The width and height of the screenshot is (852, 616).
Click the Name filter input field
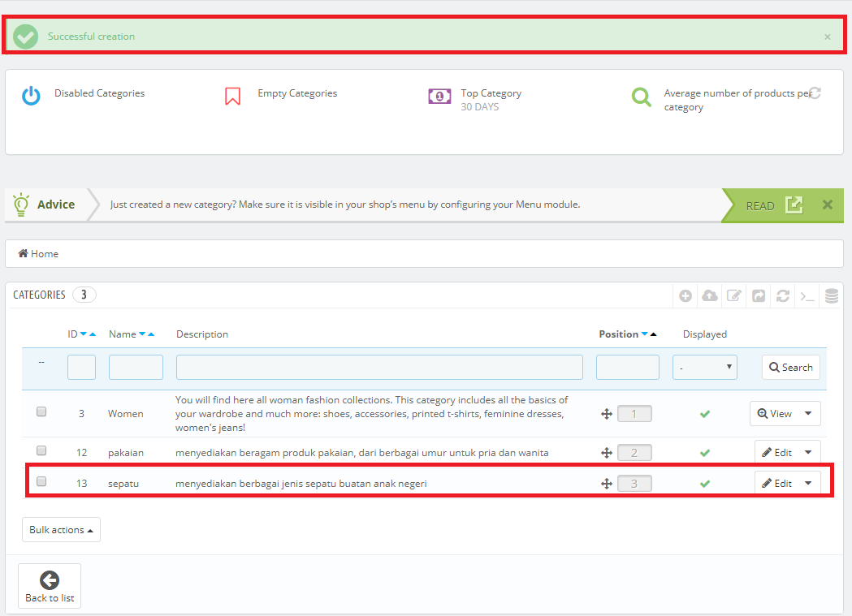coord(136,368)
